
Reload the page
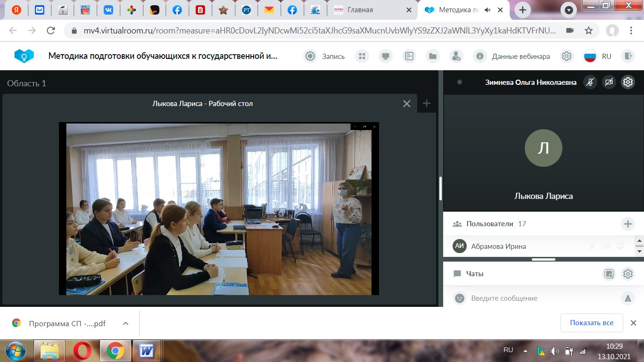[x=51, y=31]
